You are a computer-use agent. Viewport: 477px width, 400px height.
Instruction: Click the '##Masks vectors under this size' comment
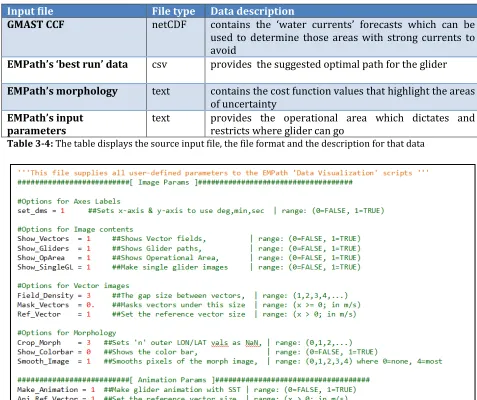(x=178, y=305)
